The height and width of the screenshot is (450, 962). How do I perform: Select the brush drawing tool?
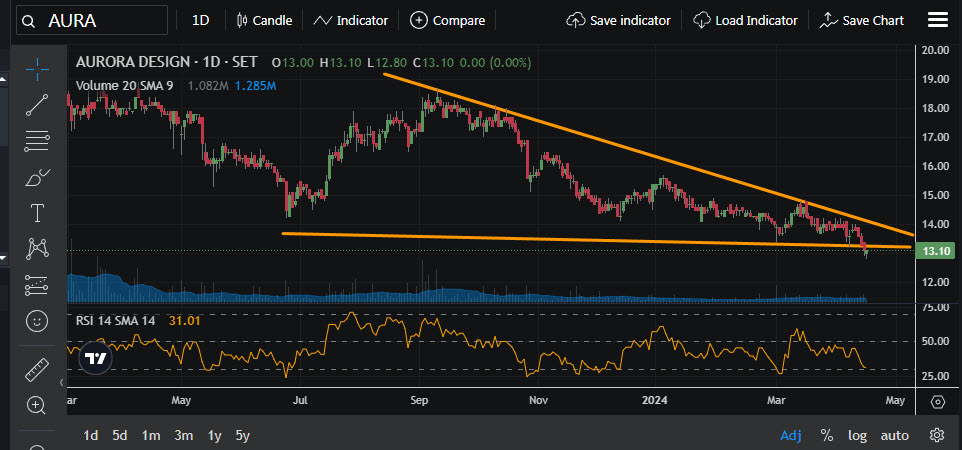click(37, 177)
